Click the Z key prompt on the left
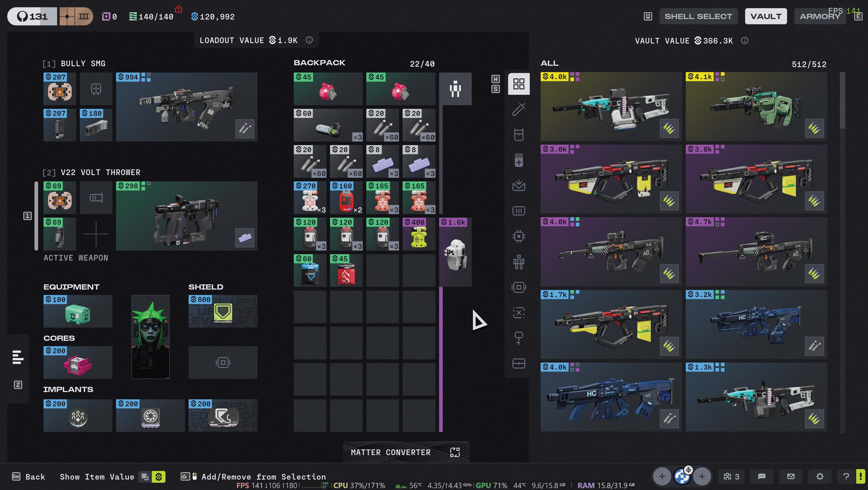 coord(18,385)
